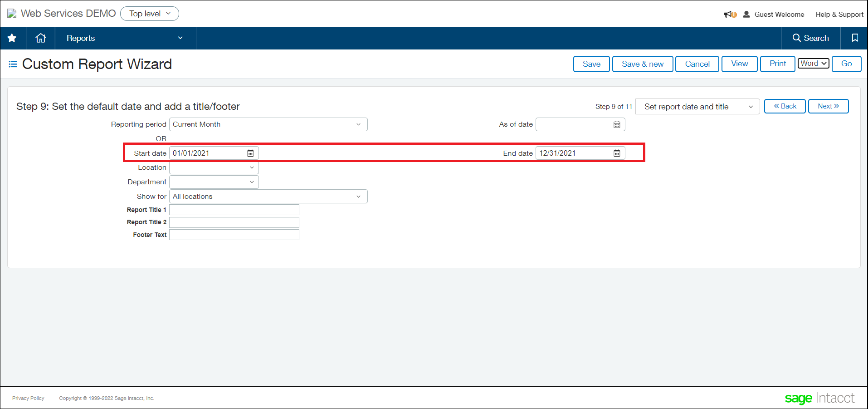Click the Go button

pyautogui.click(x=846, y=64)
